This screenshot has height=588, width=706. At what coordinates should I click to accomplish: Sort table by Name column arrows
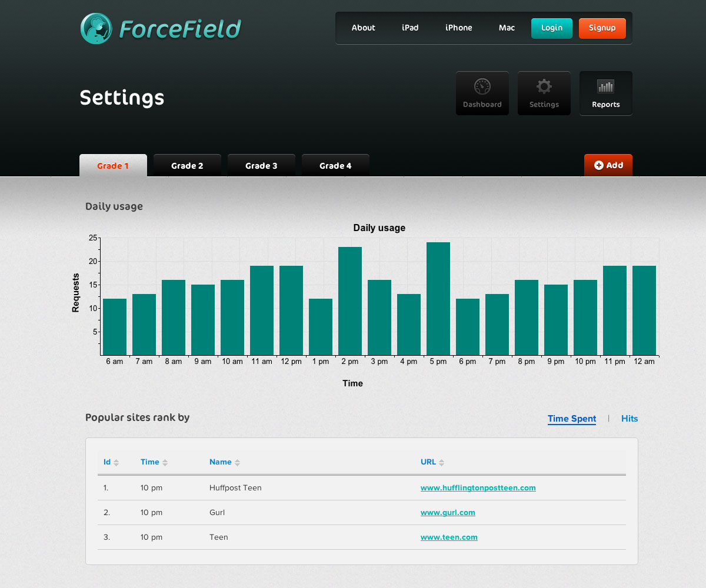pyautogui.click(x=237, y=463)
